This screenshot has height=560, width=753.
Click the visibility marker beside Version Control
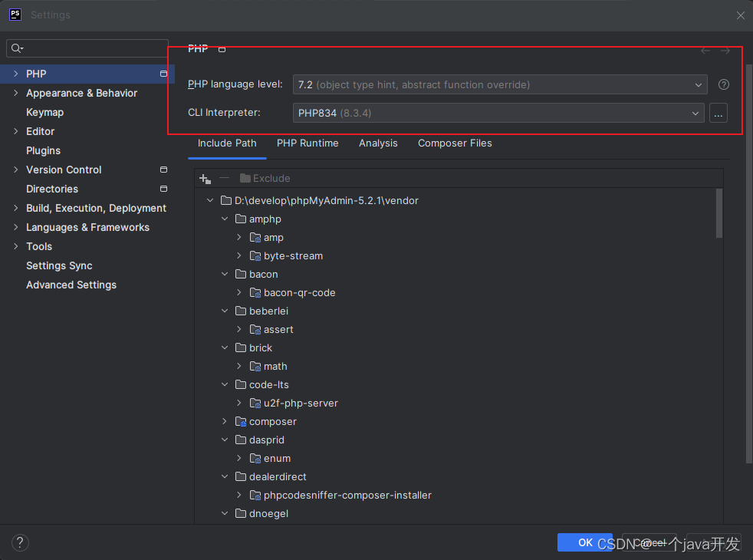(163, 170)
